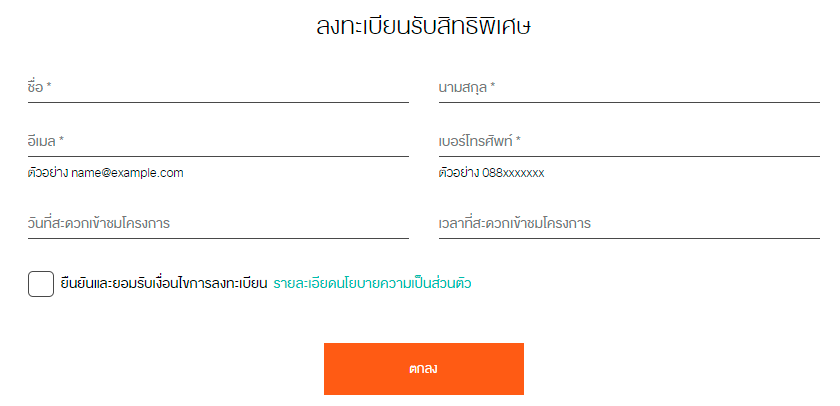This screenshot has height=406, width=840.
Task: Click the required asterisk beside ชื่อ
Action: click(x=49, y=87)
